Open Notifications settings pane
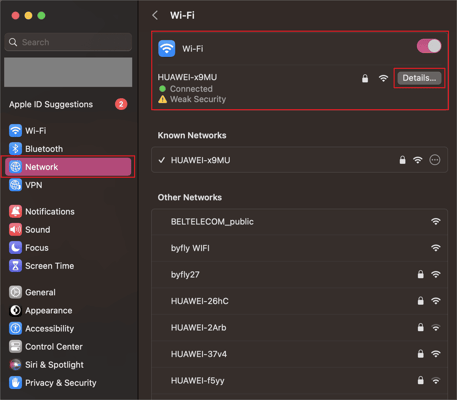 (68, 212)
